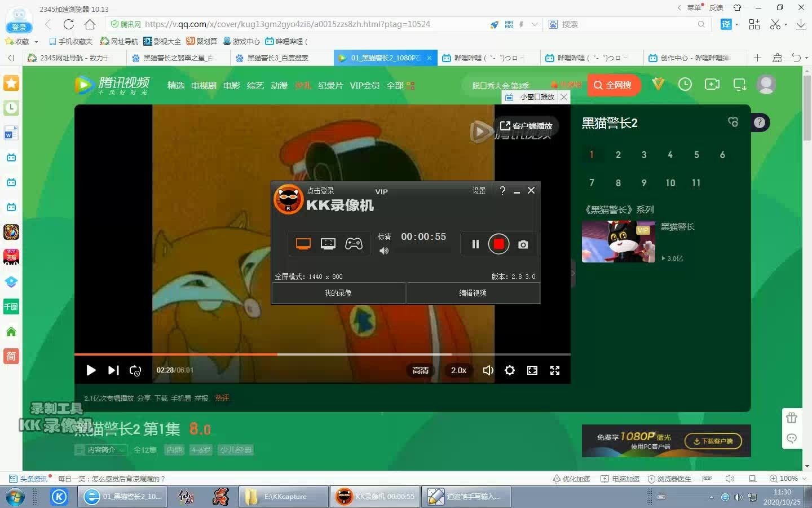Open watch history clock icon
The height and width of the screenshot is (508, 812).
[685, 85]
